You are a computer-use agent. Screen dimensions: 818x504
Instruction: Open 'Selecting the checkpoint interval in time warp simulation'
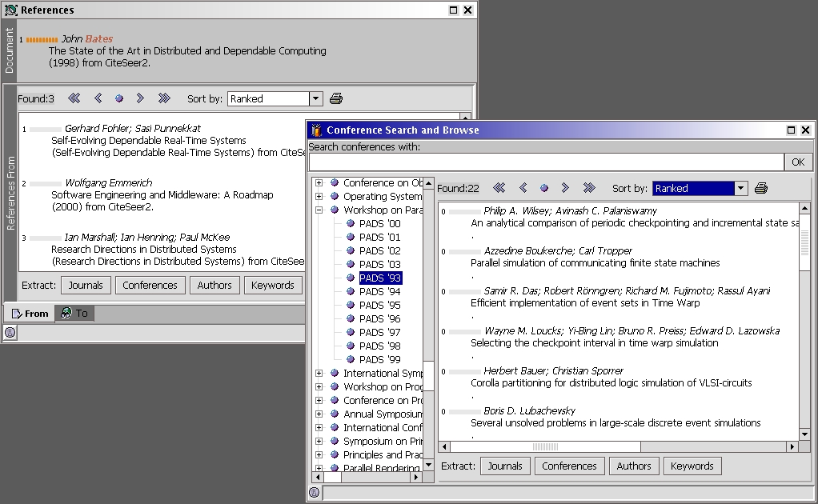pos(595,343)
